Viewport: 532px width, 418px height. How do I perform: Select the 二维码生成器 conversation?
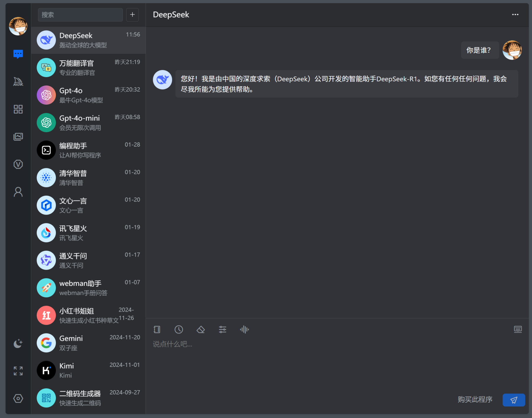[88, 398]
